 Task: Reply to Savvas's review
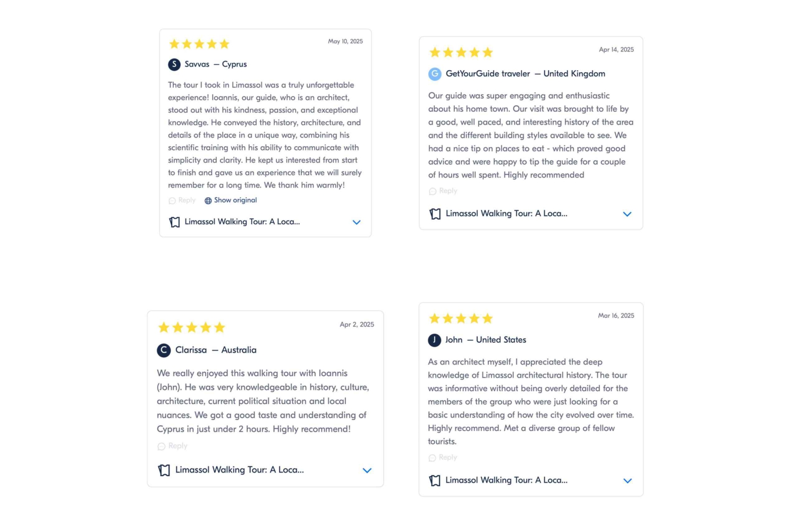pos(182,200)
